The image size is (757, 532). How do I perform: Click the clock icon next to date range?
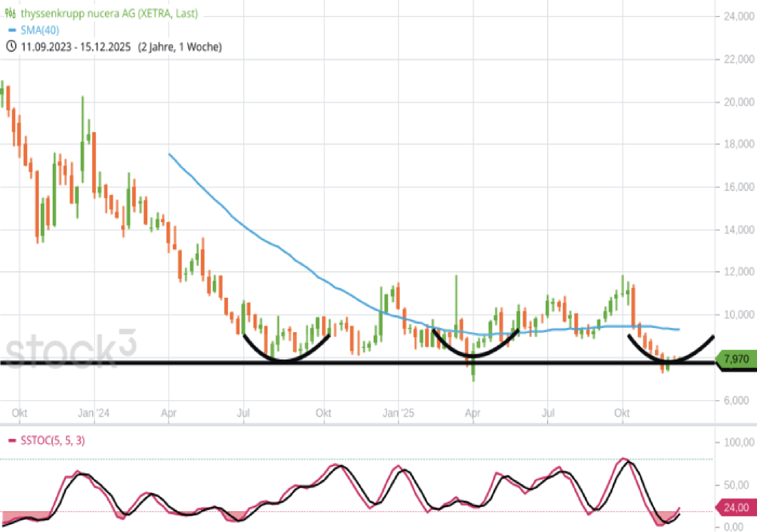tap(11, 46)
